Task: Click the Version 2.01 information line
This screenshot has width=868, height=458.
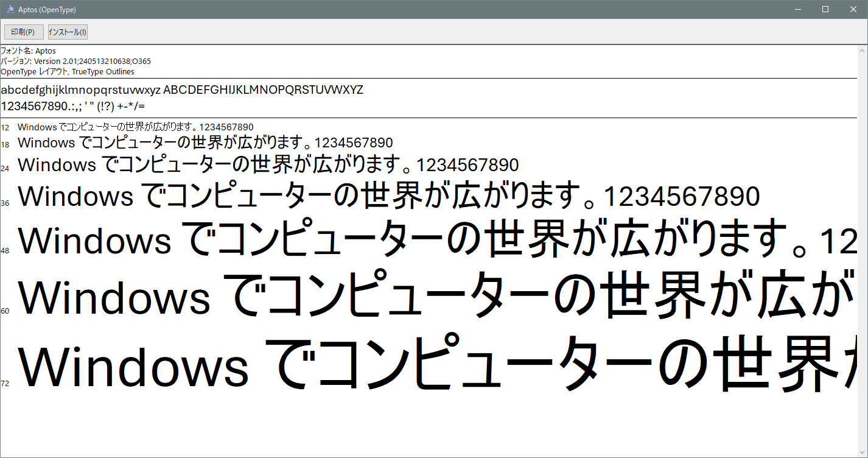Action: (x=75, y=62)
